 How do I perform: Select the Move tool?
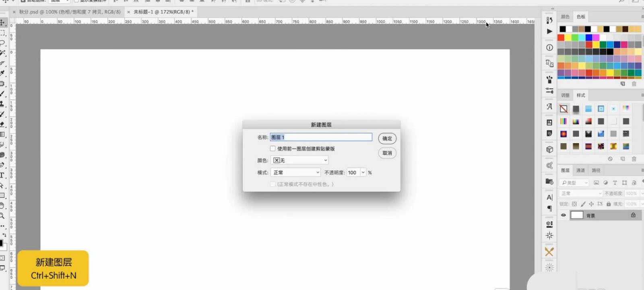click(x=2, y=23)
